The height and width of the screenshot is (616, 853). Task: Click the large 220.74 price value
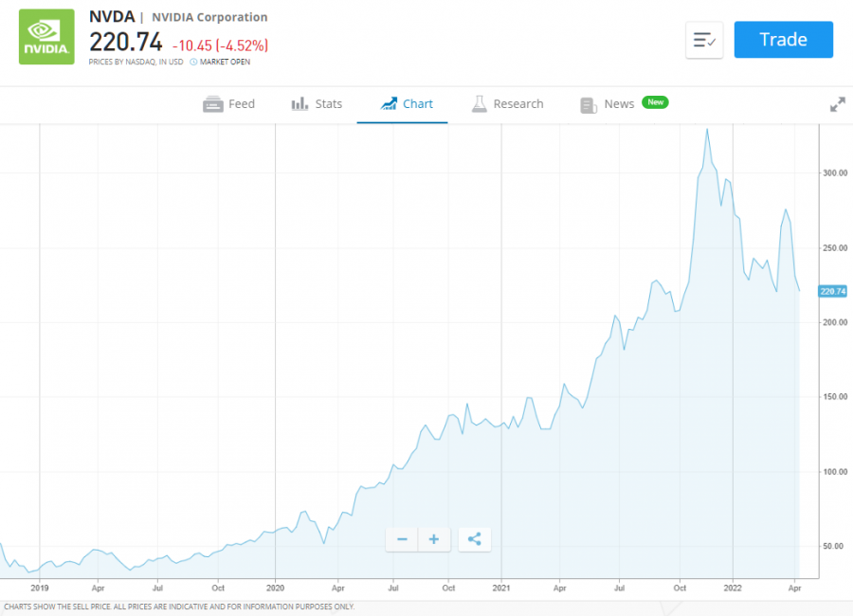point(126,43)
